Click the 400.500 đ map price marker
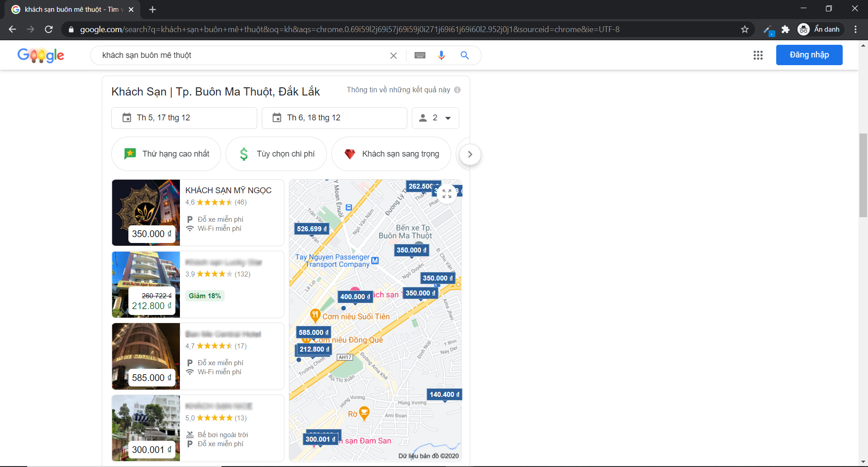Screen dimensions: 868x467 coord(355,297)
